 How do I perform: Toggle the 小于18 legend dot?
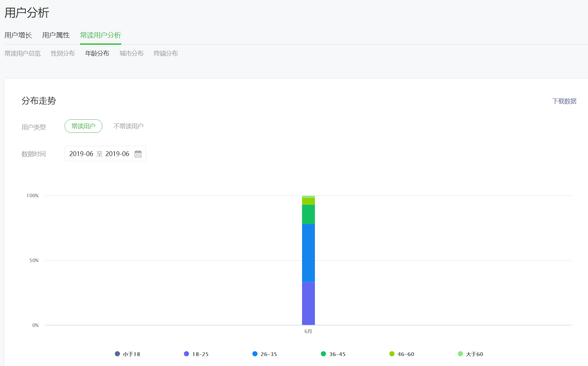pos(117,354)
